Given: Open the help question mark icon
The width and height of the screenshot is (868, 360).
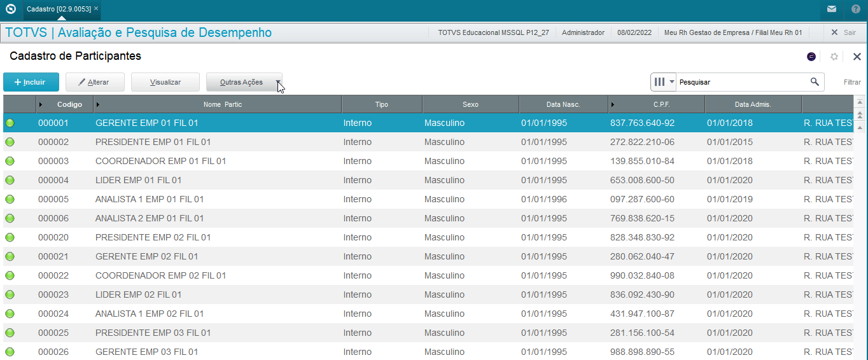Looking at the screenshot, I should [856, 9].
